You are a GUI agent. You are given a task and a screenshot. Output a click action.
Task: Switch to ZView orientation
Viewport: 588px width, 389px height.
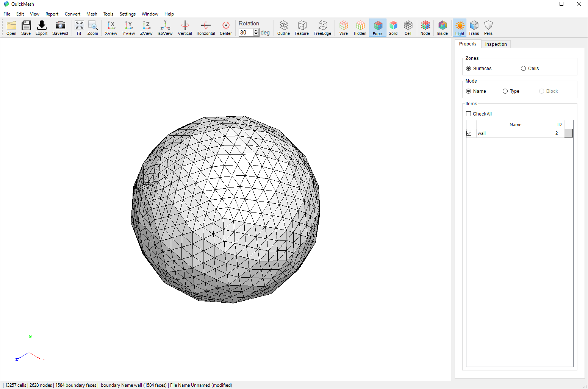pos(146,28)
